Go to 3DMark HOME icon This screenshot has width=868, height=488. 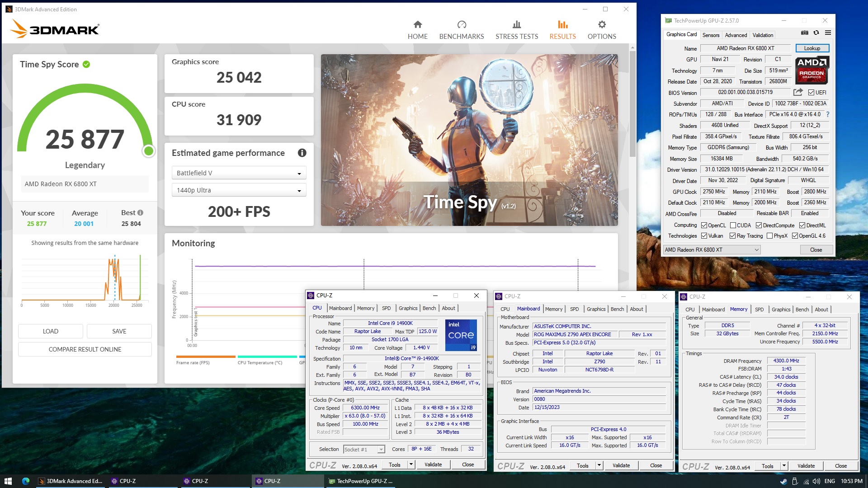click(417, 24)
